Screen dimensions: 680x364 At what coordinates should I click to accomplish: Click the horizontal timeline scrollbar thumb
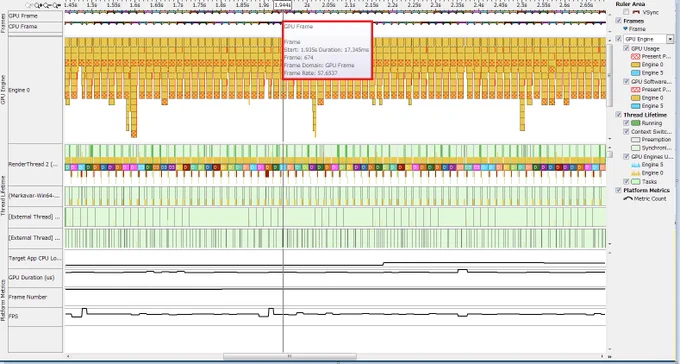290,357
